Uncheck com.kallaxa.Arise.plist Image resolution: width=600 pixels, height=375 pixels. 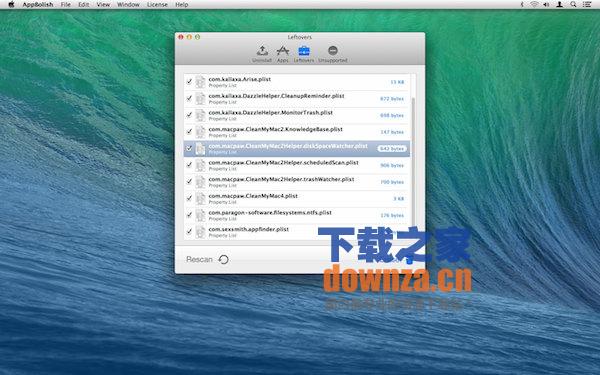click(189, 82)
